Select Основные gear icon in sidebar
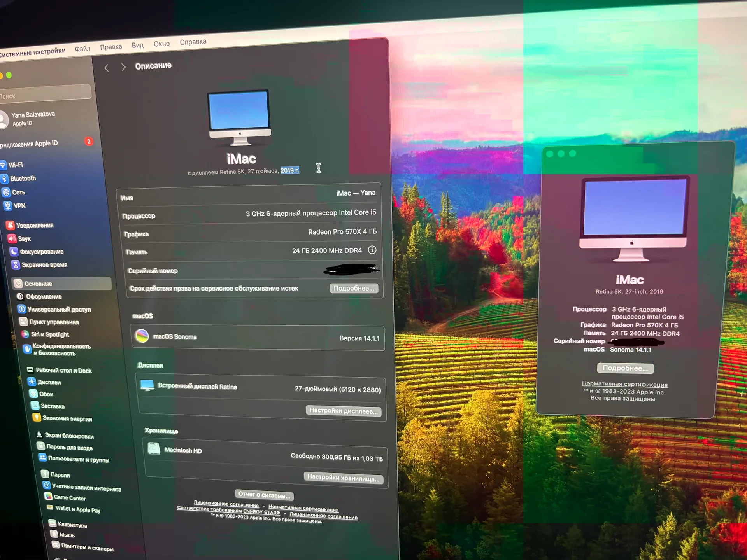The height and width of the screenshot is (560, 747). [x=18, y=283]
